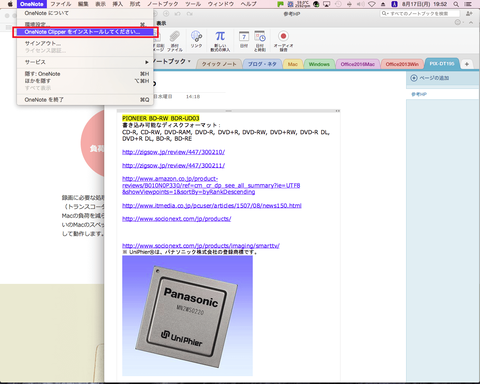Open the socionext.com/jp/products/ link

(x=176, y=219)
